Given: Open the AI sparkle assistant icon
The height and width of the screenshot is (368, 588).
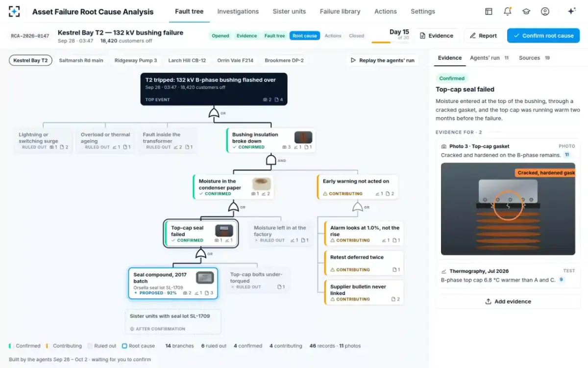Looking at the screenshot, I should [571, 11].
